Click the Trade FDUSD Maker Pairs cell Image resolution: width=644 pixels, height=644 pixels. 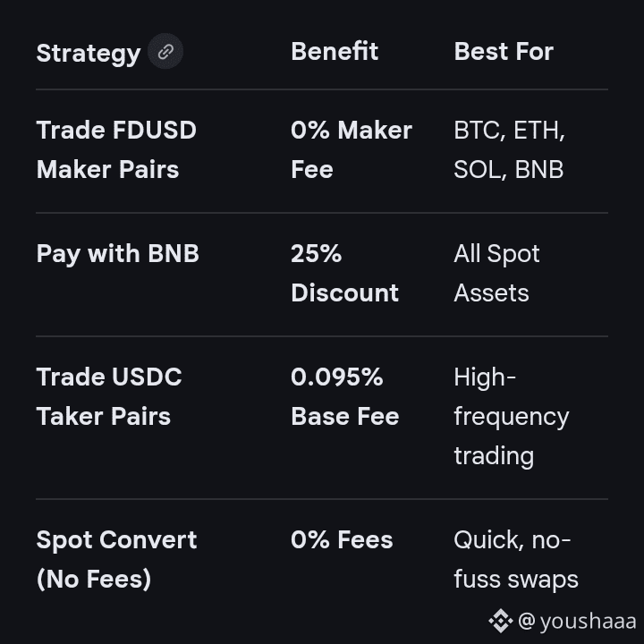(x=116, y=149)
